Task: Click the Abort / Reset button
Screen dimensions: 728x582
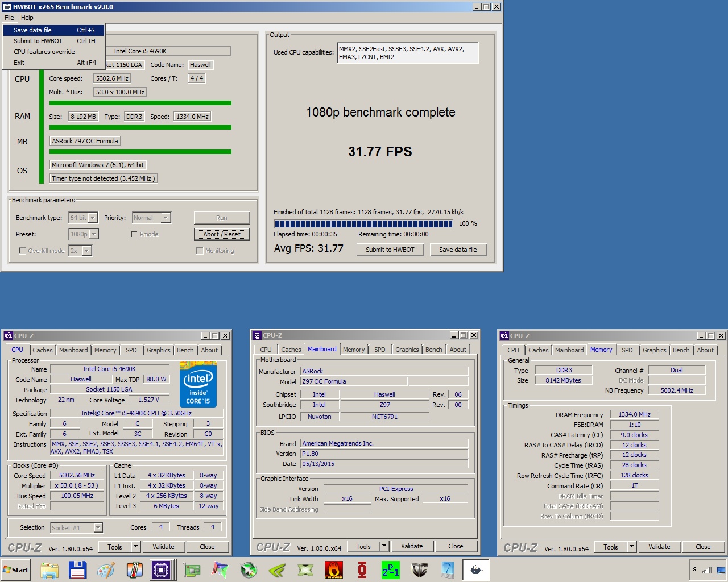Action: (222, 234)
